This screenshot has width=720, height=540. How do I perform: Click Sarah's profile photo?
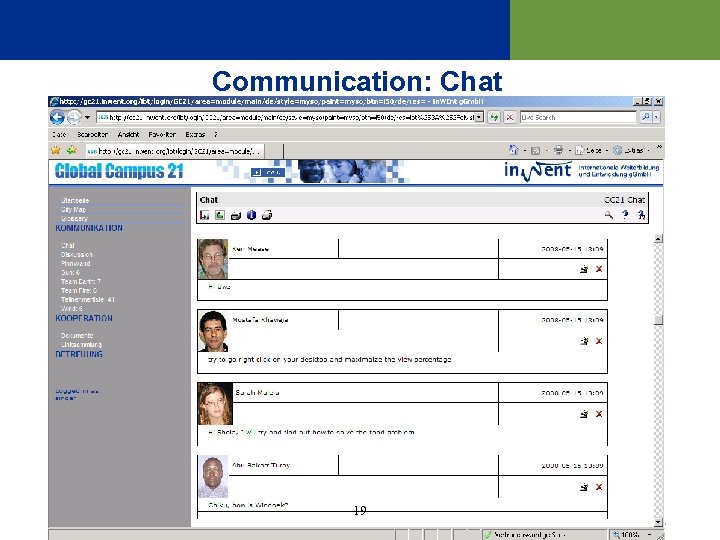tap(215, 404)
